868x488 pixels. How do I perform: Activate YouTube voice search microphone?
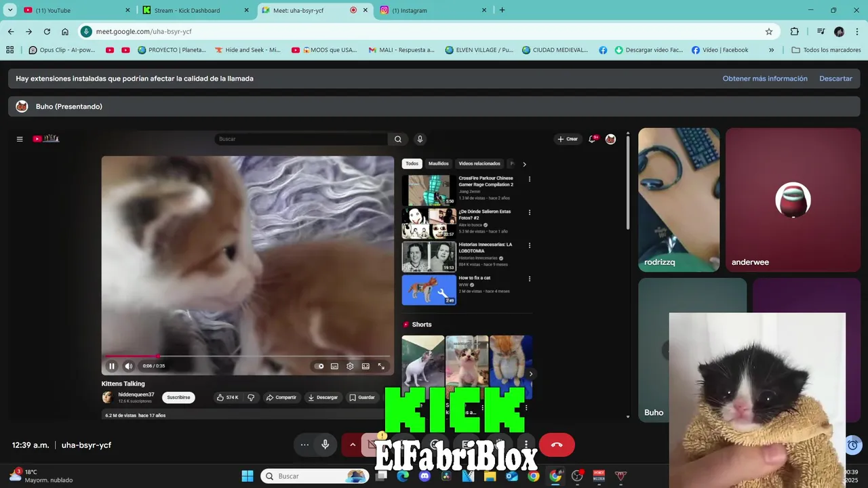[x=420, y=139]
